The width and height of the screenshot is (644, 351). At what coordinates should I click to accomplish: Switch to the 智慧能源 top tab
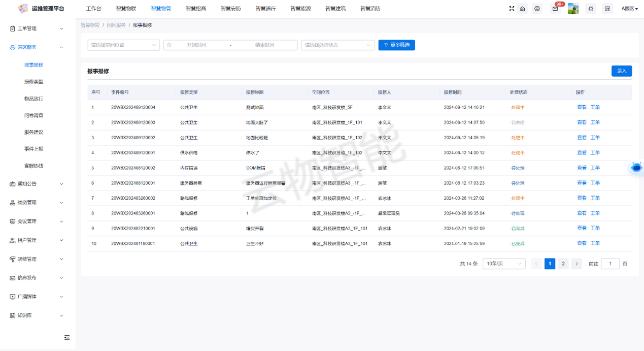click(x=300, y=9)
